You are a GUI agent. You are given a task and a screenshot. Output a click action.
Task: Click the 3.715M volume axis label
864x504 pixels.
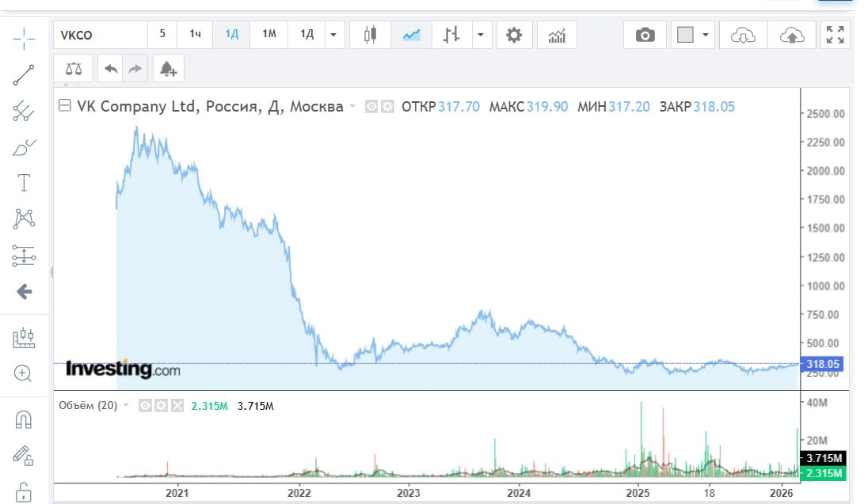[x=823, y=458]
